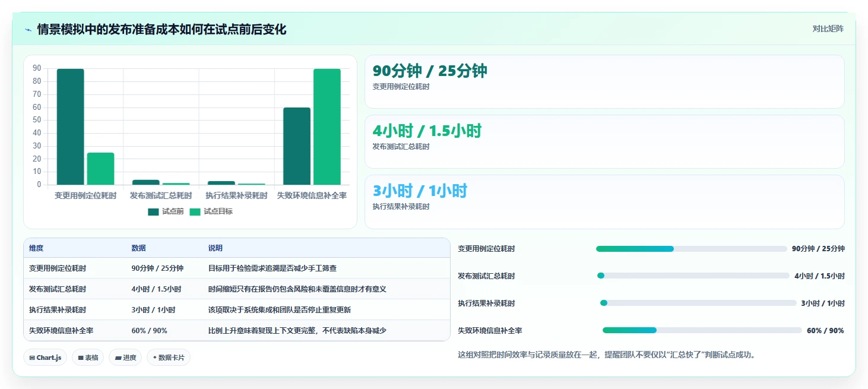Click the 试点前 bar for 变更用例定位耗时
868x389 pixels.
71,126
